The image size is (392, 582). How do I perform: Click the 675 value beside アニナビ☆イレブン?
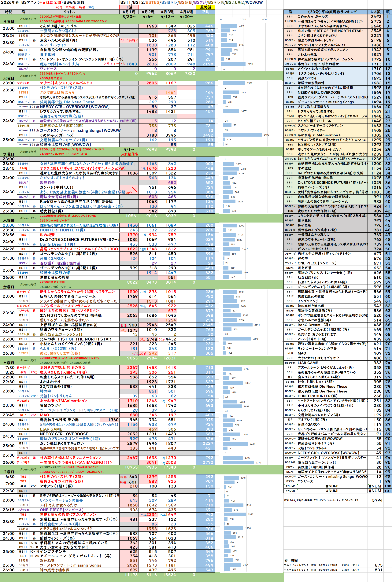378,565
